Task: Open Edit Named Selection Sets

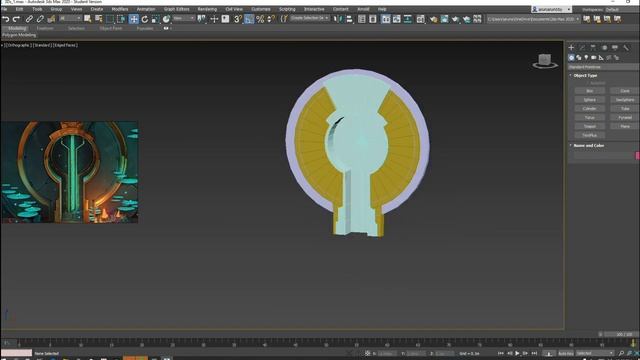Action: (x=284, y=19)
